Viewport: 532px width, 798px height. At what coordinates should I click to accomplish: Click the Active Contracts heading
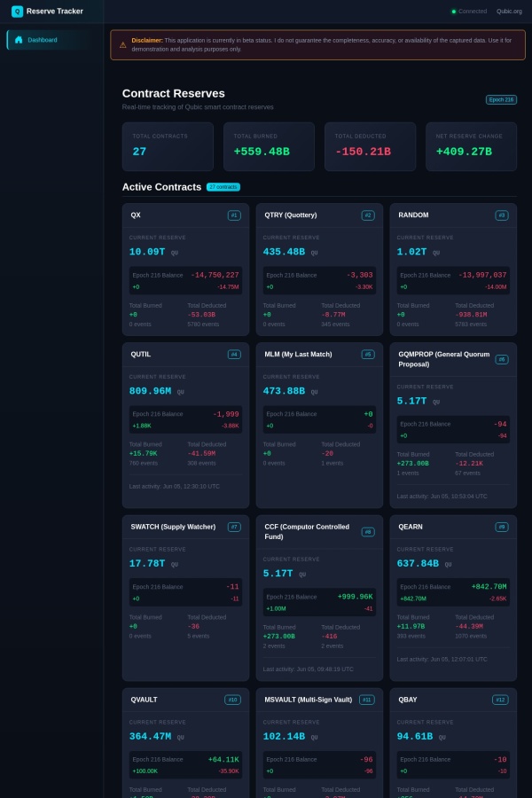click(x=161, y=187)
